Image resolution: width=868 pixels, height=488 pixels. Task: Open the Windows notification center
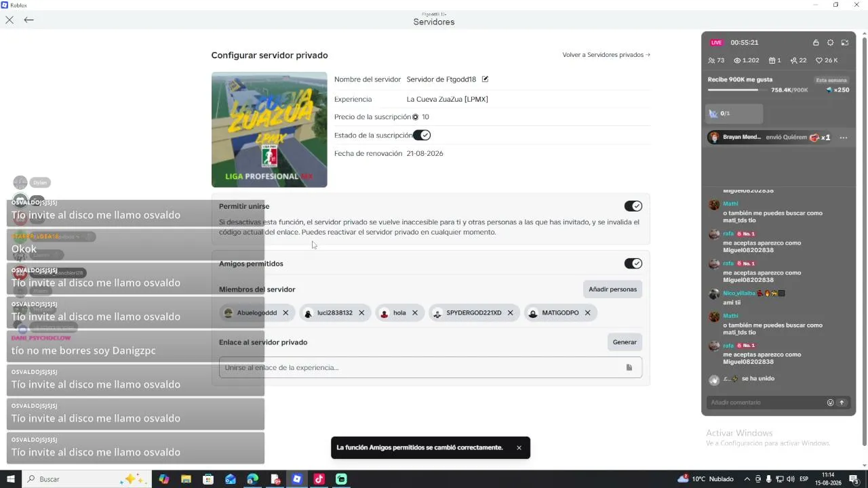[x=854, y=479]
